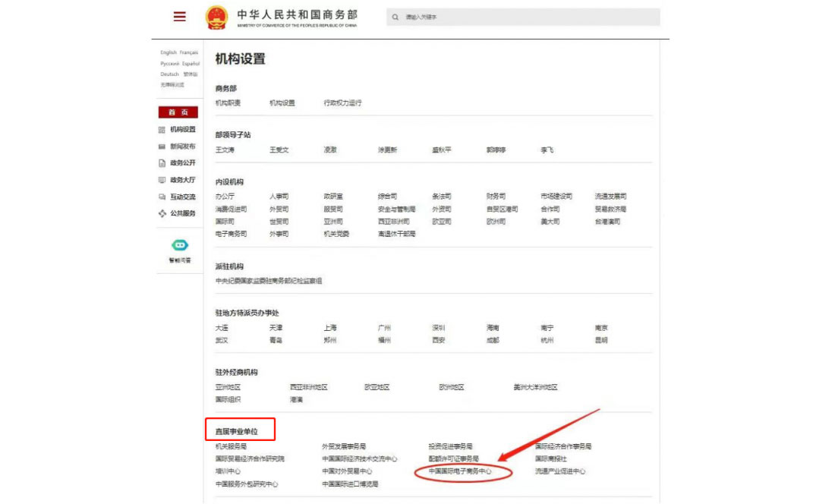
Task: Open the 人事司 department link
Action: pyautogui.click(x=279, y=197)
